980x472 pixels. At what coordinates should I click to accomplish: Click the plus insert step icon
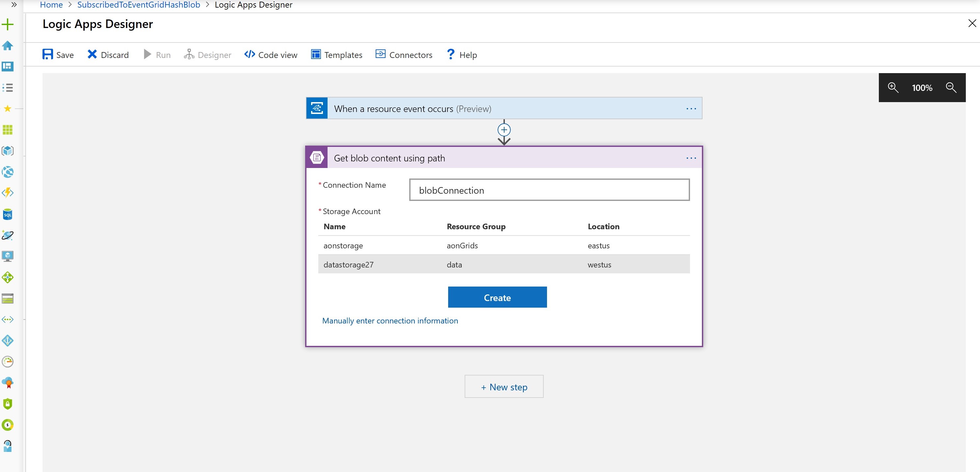tap(504, 130)
